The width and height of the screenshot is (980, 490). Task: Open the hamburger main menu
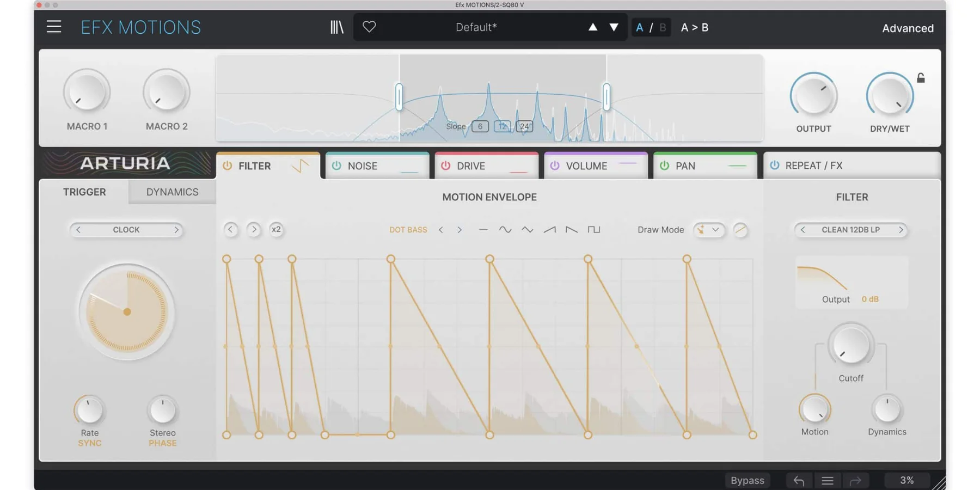(x=53, y=27)
